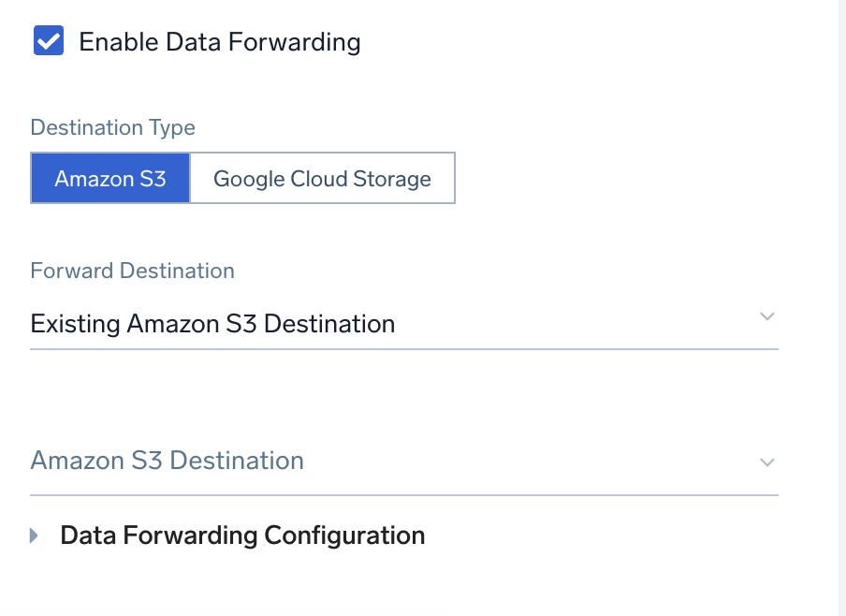Screen dimensions: 846x616
Task: Open the Forward Destination dropdown
Action: tap(402, 323)
